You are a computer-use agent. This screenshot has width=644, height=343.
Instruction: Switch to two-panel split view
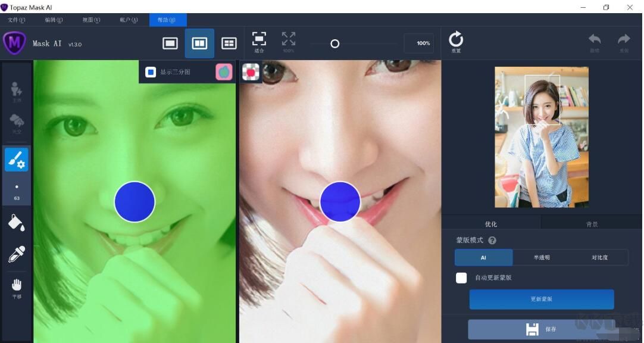(x=199, y=43)
